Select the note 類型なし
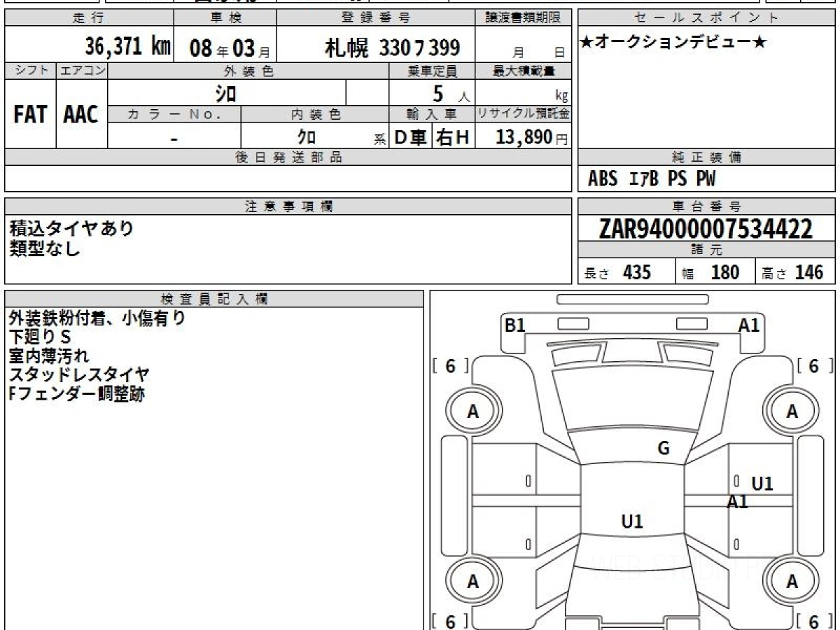The image size is (840, 630). (x=45, y=248)
